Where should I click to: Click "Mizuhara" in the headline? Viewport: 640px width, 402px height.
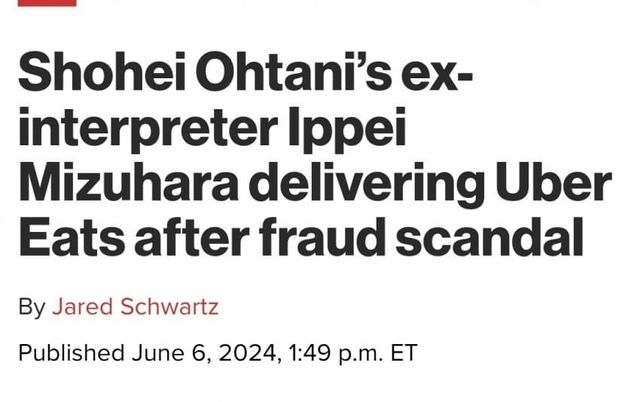(128, 186)
